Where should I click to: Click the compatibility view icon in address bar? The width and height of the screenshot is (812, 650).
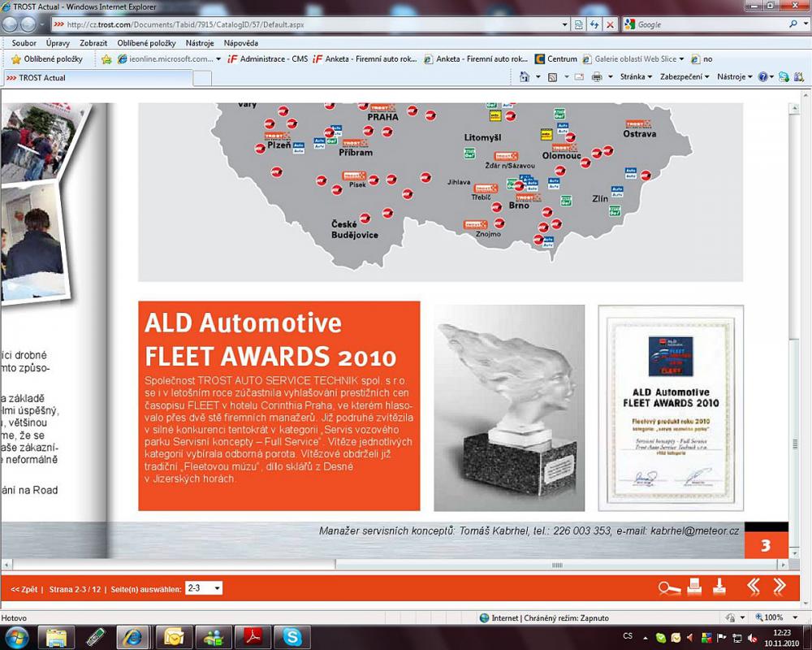tap(579, 24)
